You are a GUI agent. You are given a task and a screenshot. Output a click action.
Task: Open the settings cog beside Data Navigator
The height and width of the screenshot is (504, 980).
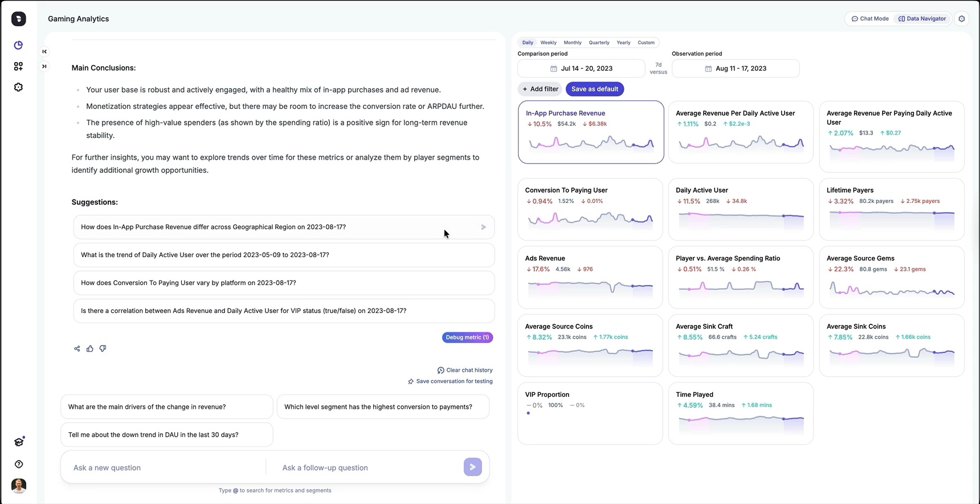[x=962, y=19]
